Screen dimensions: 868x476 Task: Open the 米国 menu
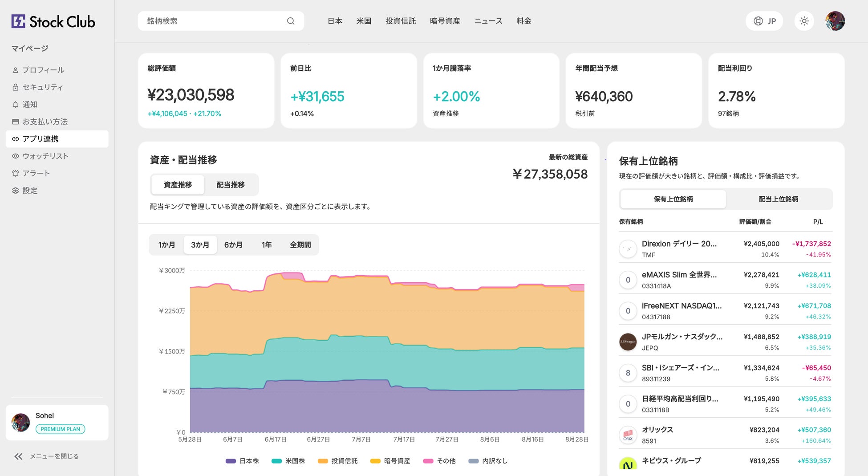click(364, 21)
